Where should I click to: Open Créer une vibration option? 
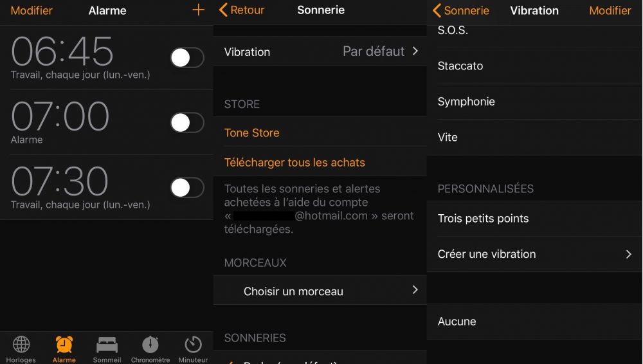(535, 254)
